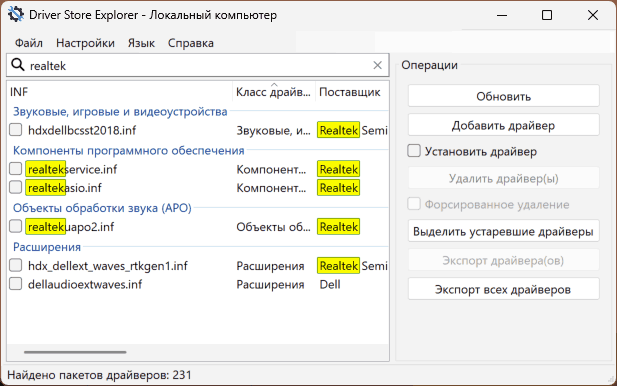Close the Driver Store Explorer window
Screen dimensions: 617x386
point(593,15)
